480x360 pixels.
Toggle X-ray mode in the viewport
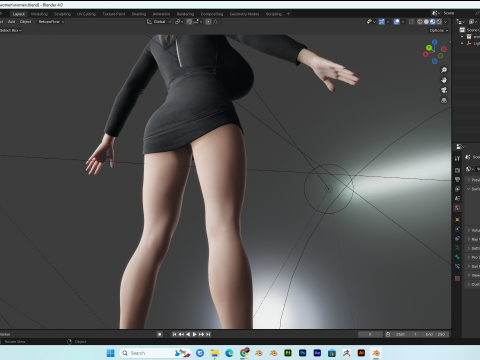click(411, 22)
